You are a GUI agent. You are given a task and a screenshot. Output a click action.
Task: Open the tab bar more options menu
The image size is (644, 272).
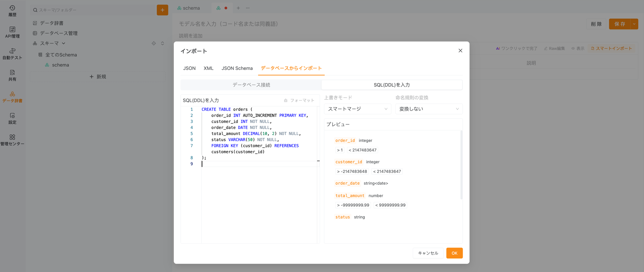(x=248, y=8)
